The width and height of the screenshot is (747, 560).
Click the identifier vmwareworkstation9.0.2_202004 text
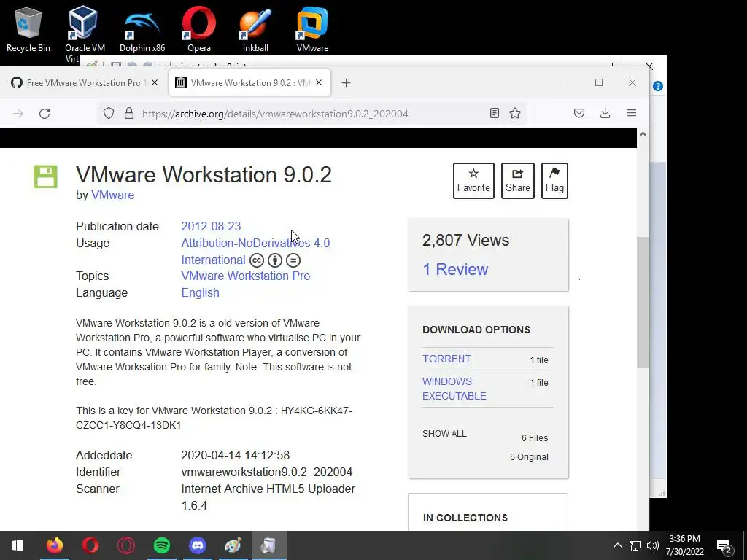coord(267,472)
